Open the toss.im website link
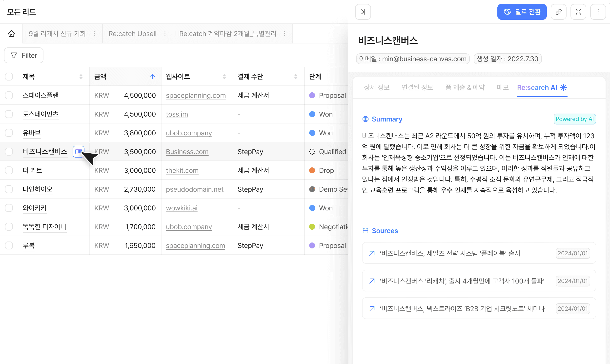This screenshot has width=610, height=364. tap(177, 114)
